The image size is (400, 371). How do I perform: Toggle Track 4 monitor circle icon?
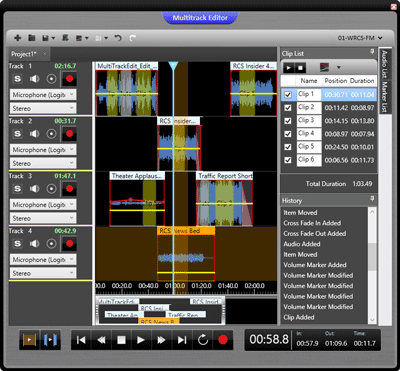pos(51,244)
